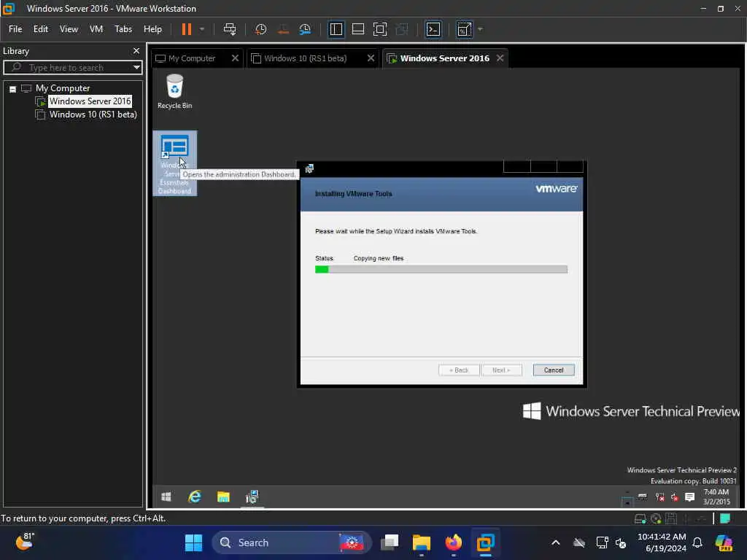Viewport: 747px width, 560px height.
Task: Close the Library panel
Action: coord(136,50)
